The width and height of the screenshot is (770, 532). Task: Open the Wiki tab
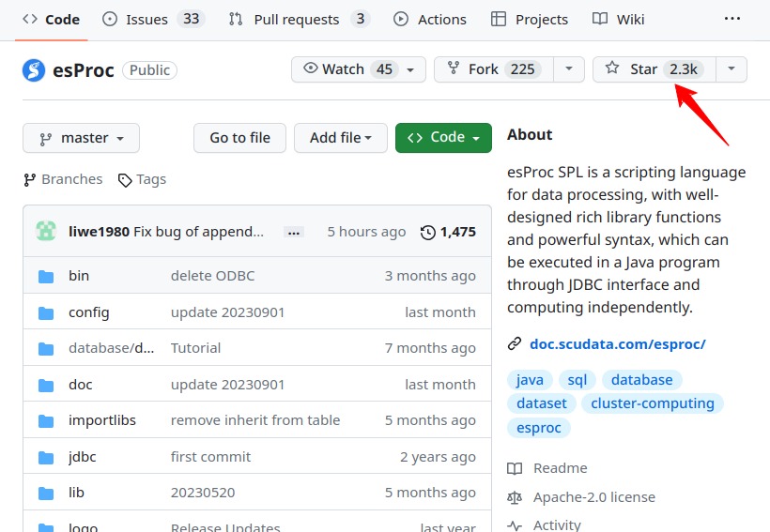618,20
